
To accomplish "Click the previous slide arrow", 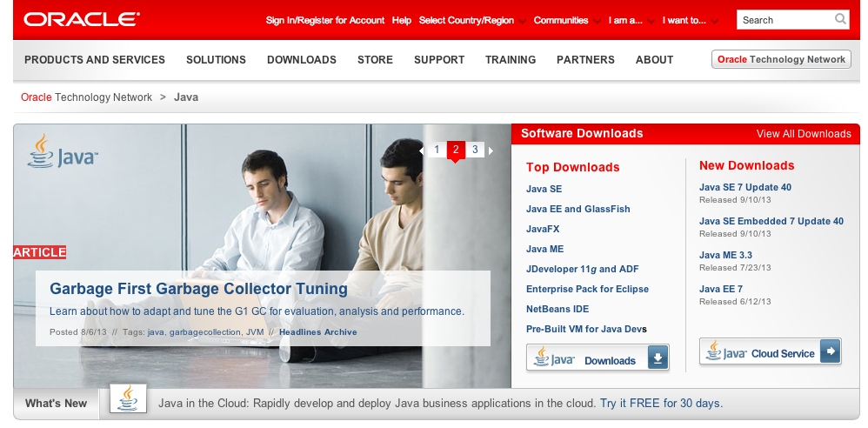I will 422,150.
